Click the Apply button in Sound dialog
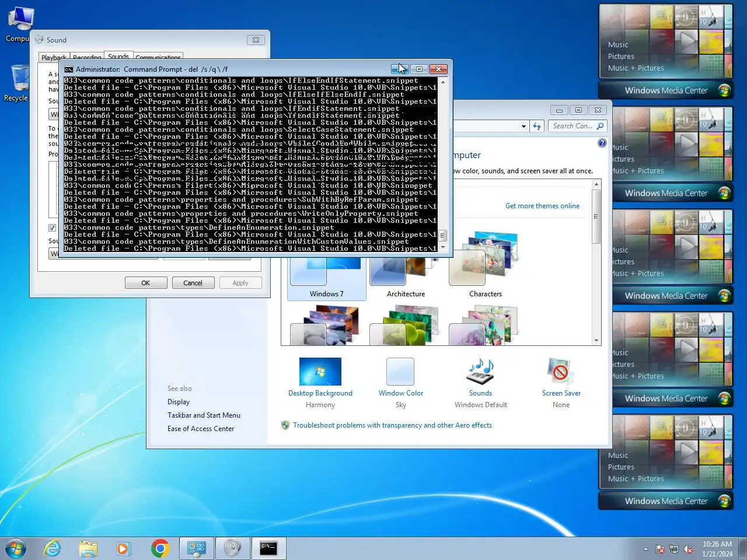The height and width of the screenshot is (560, 747). coord(240,283)
